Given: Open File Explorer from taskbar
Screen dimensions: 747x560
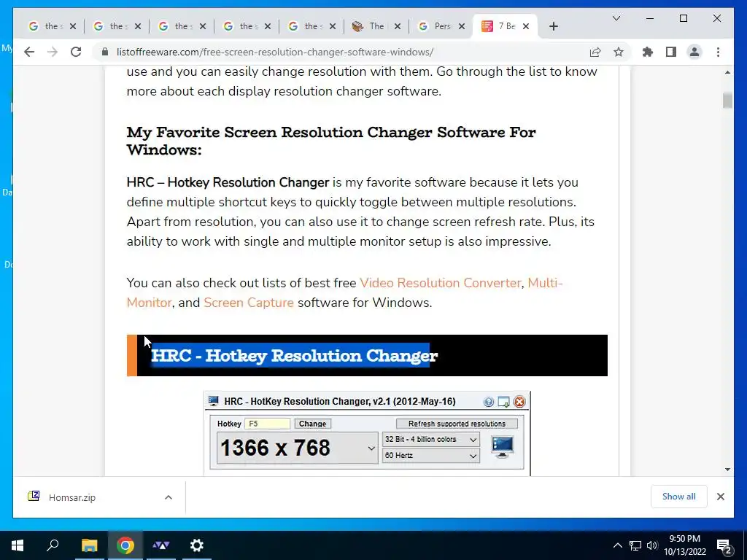Looking at the screenshot, I should 89,545.
